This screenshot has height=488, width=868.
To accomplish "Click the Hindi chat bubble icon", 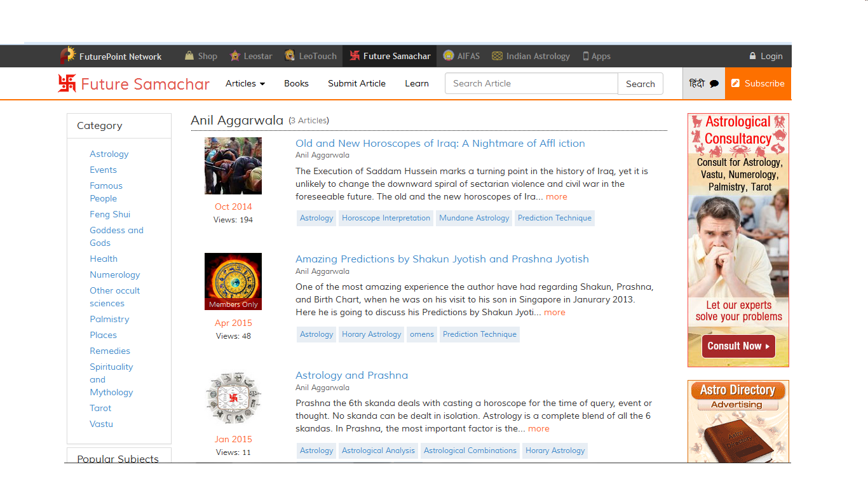I will pos(714,84).
